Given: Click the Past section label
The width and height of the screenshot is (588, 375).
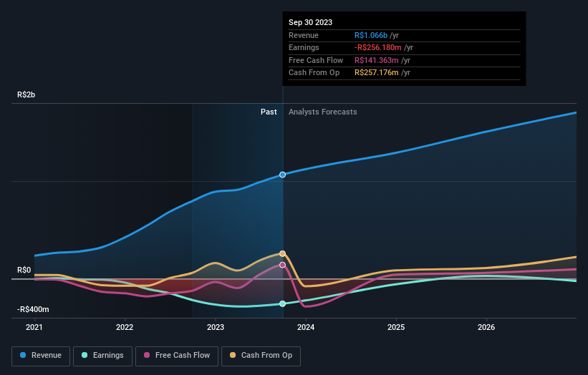Looking at the screenshot, I should [x=269, y=112].
